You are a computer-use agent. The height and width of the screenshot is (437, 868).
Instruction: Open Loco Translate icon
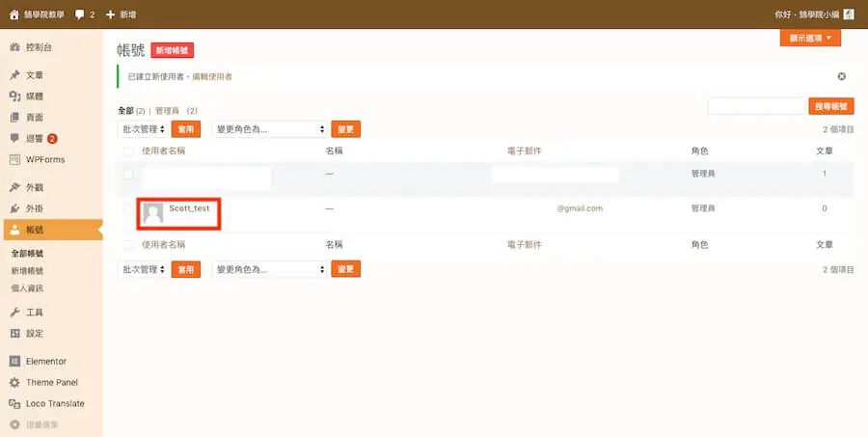14,404
